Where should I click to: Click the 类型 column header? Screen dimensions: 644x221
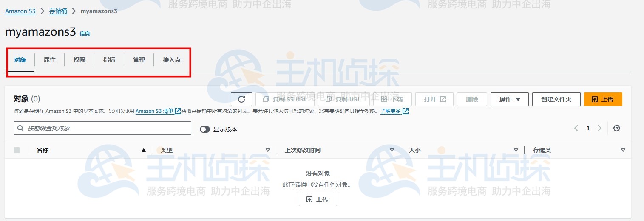coord(167,150)
